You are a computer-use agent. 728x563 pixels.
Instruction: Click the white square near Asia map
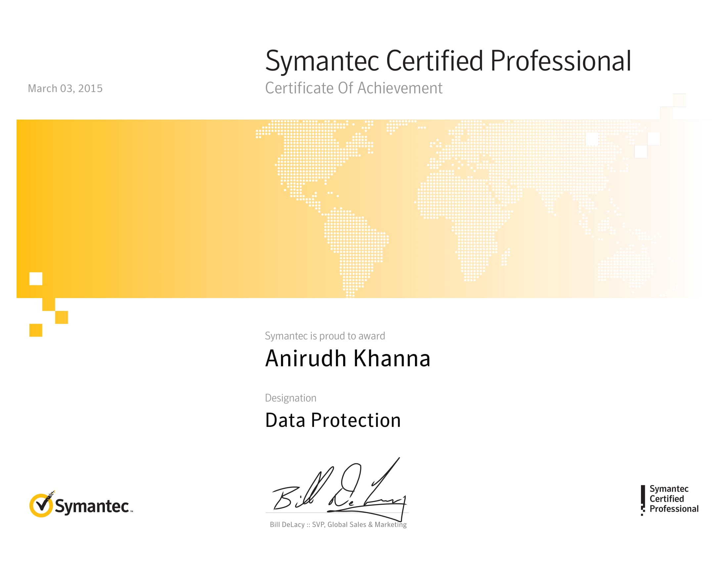point(592,139)
